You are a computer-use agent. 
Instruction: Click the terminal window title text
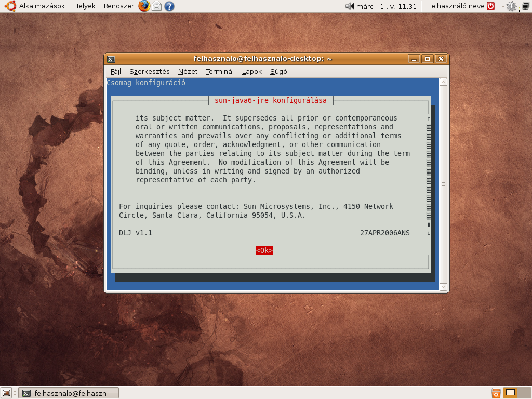tap(262, 59)
